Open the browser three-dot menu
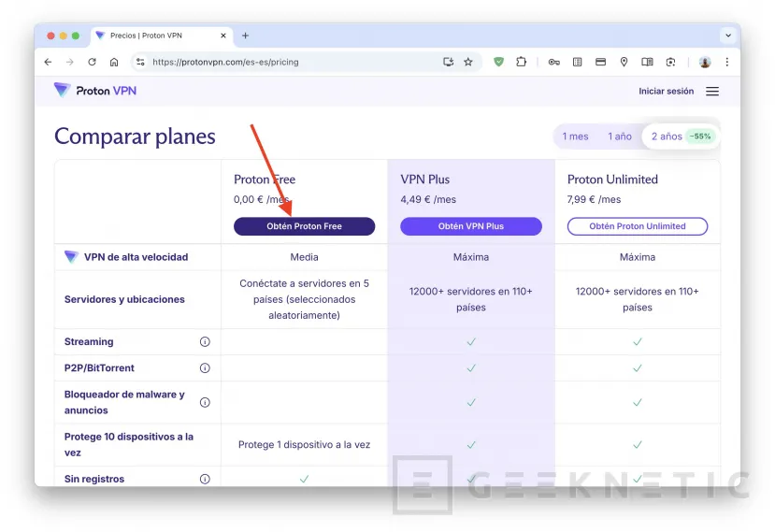The image size is (775, 532). point(727,62)
